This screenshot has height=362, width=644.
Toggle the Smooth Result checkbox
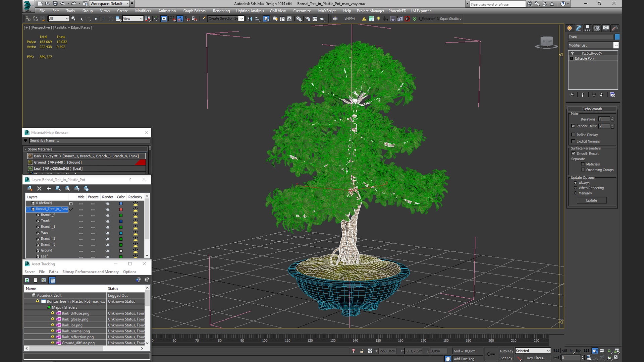pyautogui.click(x=574, y=154)
